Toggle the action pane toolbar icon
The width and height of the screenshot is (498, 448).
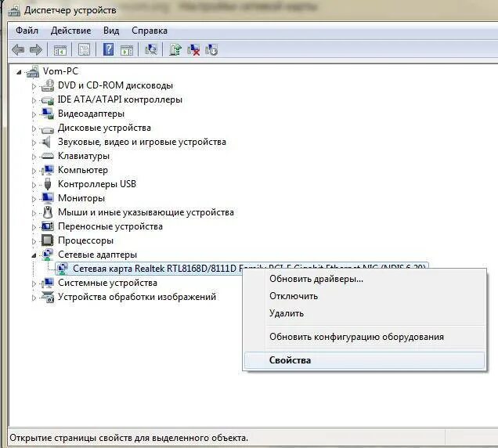point(127,50)
